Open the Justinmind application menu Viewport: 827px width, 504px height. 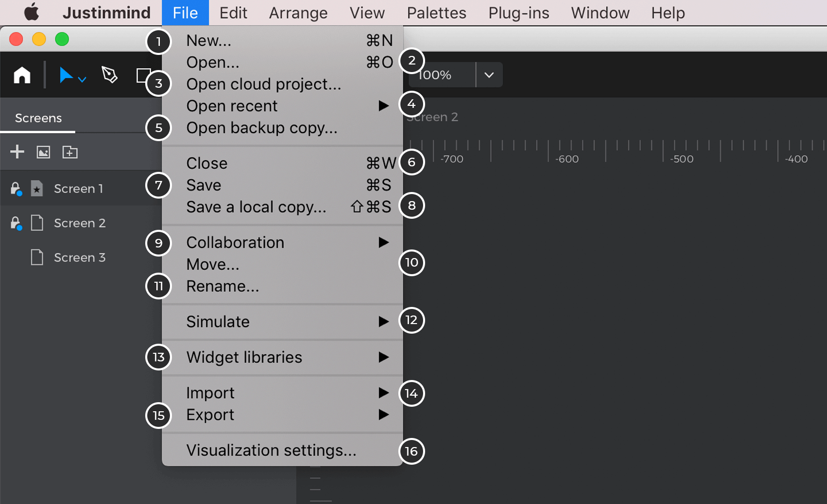pyautogui.click(x=106, y=13)
